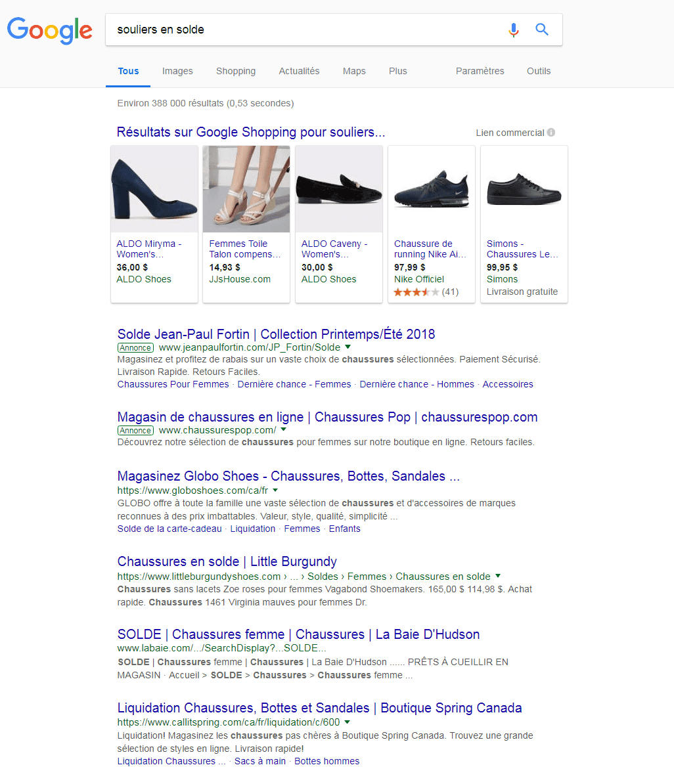The height and width of the screenshot is (784, 674).
Task: Click the Environ 388 000 résultats text
Action: pyautogui.click(x=206, y=103)
